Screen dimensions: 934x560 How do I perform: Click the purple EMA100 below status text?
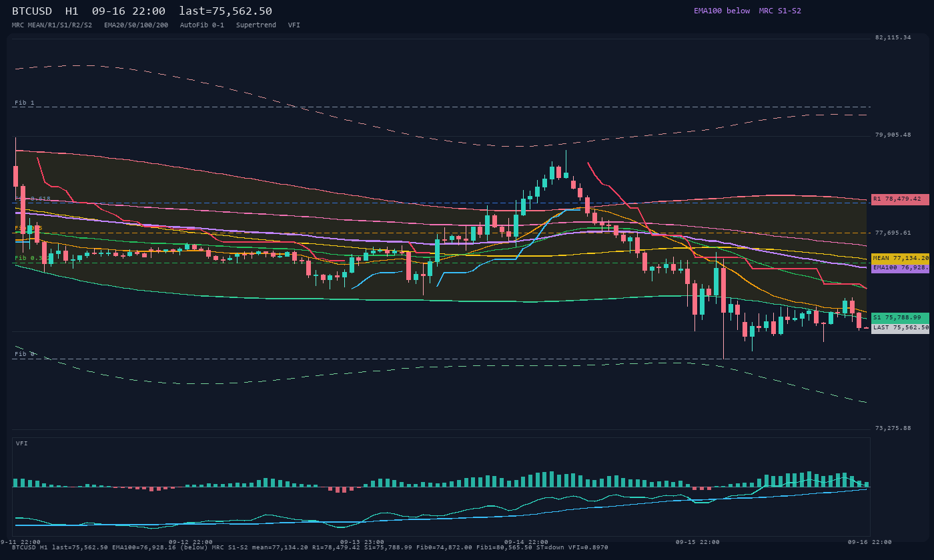click(x=722, y=11)
